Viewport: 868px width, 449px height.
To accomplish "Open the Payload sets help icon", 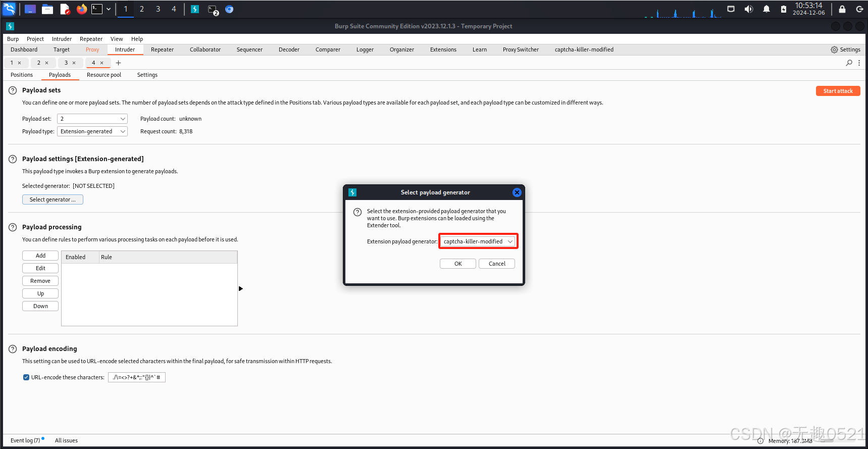I will 13,90.
